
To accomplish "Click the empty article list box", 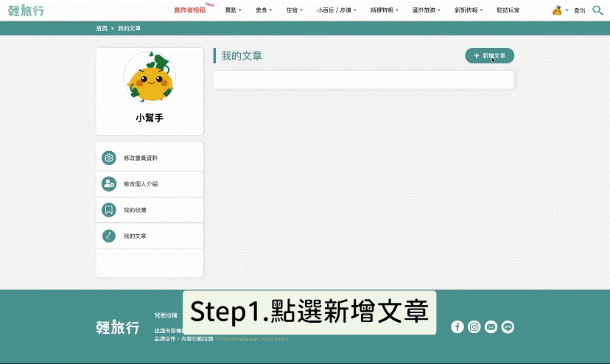I will (x=364, y=80).
